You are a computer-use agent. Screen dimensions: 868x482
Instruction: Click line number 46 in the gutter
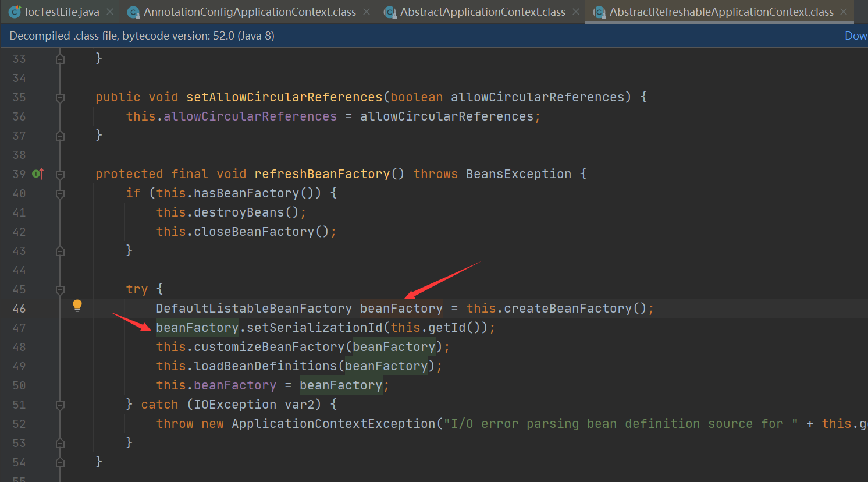(19, 309)
